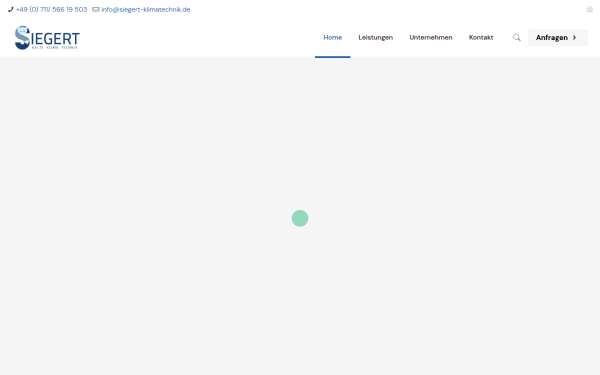This screenshot has height=375, width=600.
Task: Click the envelope mail icon
Action: pos(96,10)
